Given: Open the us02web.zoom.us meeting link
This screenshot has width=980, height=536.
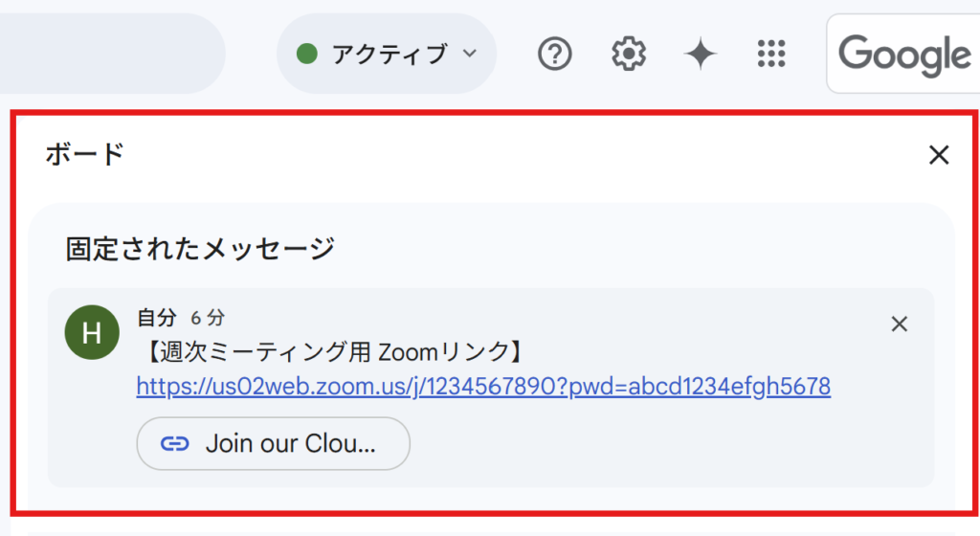Looking at the screenshot, I should click(483, 387).
